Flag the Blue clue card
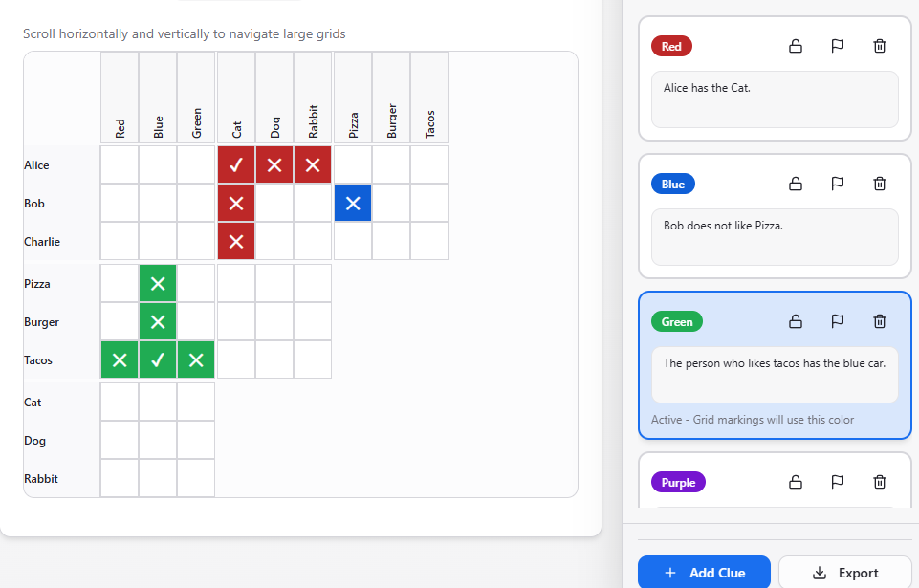This screenshot has width=919, height=588. [x=838, y=184]
